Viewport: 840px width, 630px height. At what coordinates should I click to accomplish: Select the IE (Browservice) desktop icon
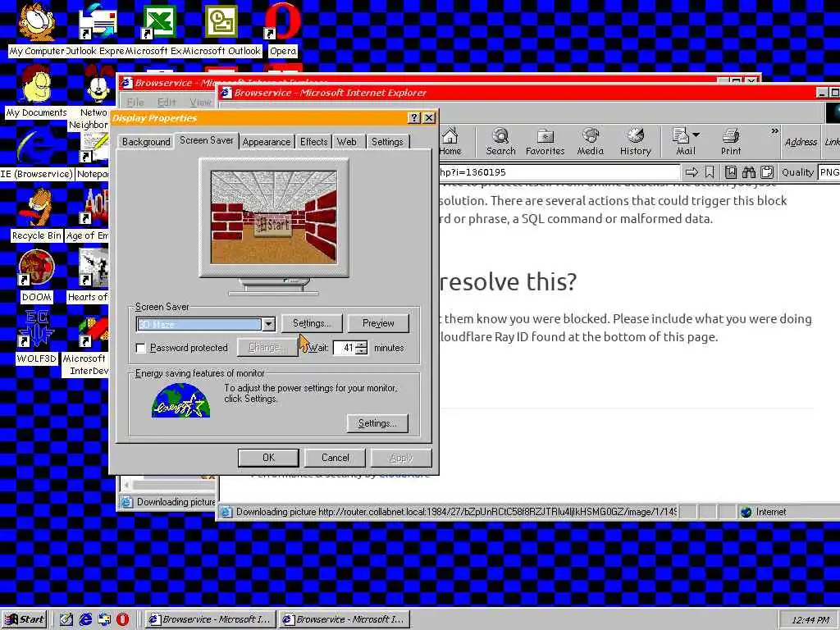tap(36, 153)
